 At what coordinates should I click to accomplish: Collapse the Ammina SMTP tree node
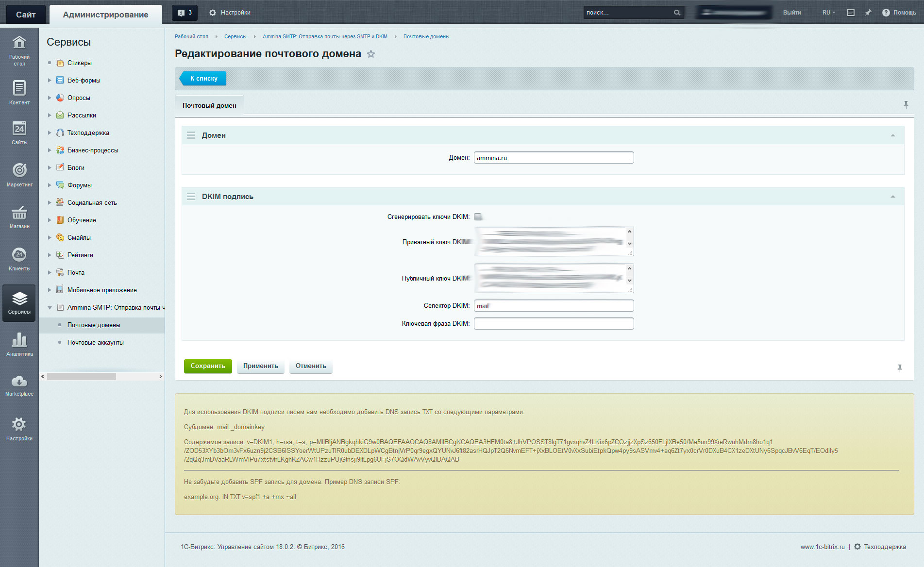(50, 308)
